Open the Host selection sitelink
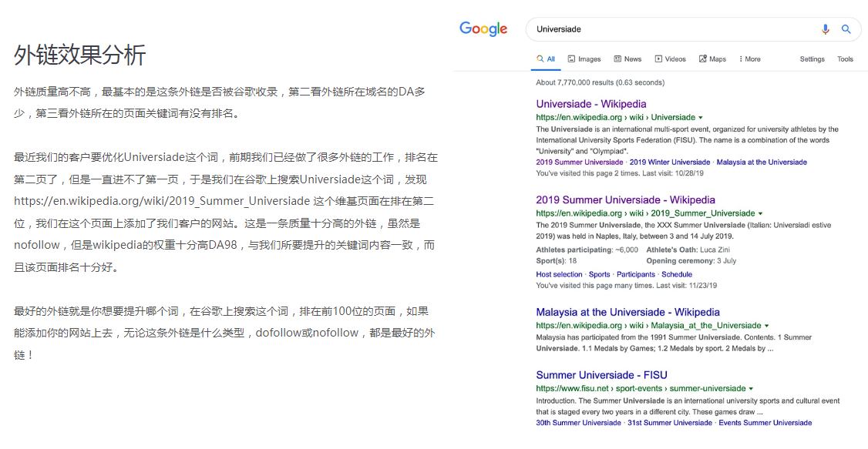 pos(559,275)
